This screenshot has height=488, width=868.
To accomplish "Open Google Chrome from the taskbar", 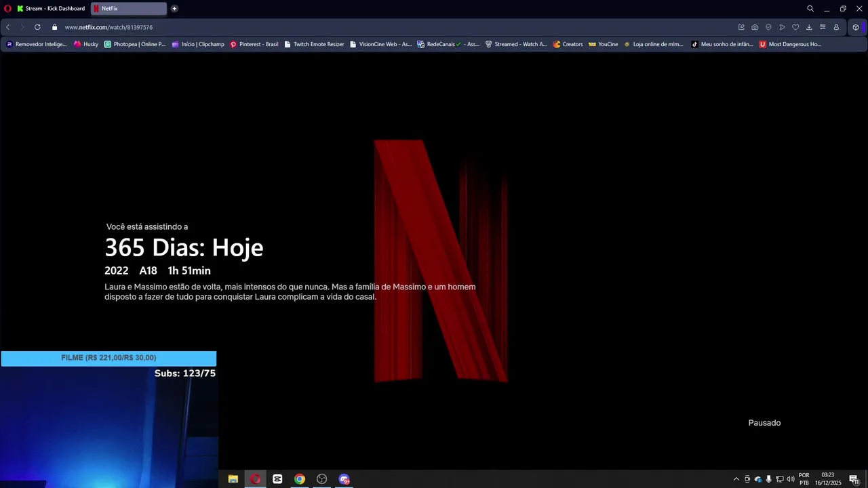I will coord(300,479).
